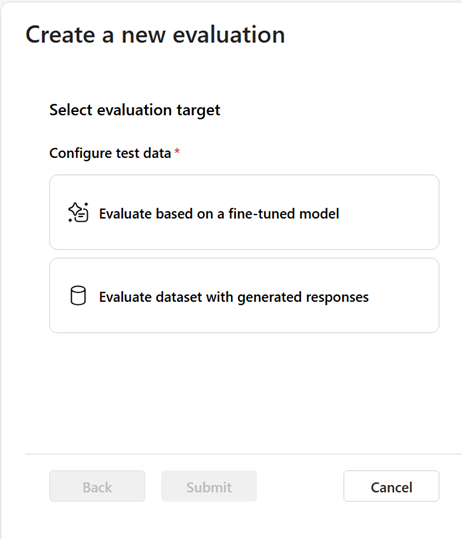
Task: Choose 'Evaluate dataset with generated responses' option
Action: [244, 296]
